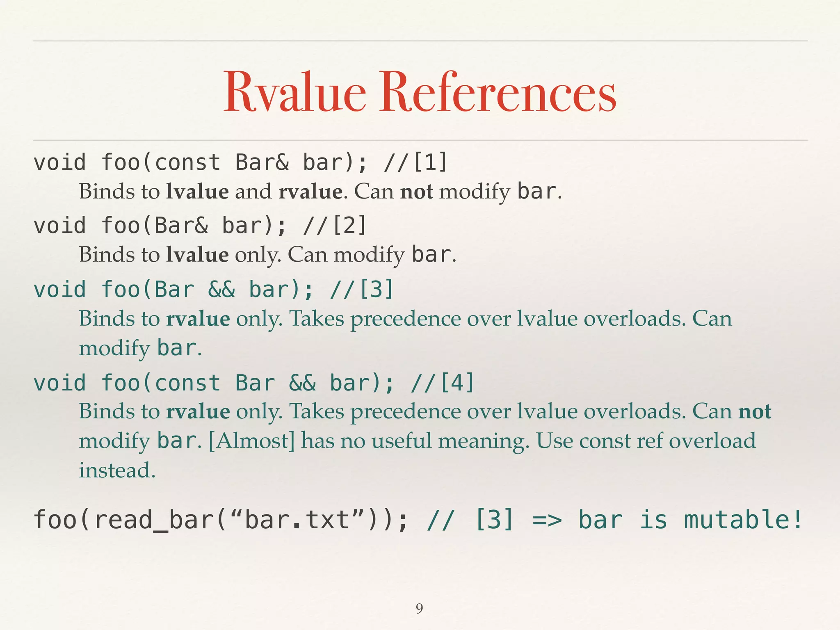Viewport: 840px width, 630px height.
Task: Click page number 9 at the bottom
Action: 419,608
